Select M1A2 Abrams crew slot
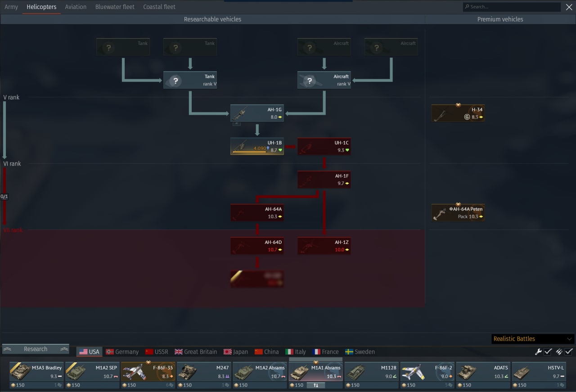This screenshot has height=392, width=576. (260, 375)
